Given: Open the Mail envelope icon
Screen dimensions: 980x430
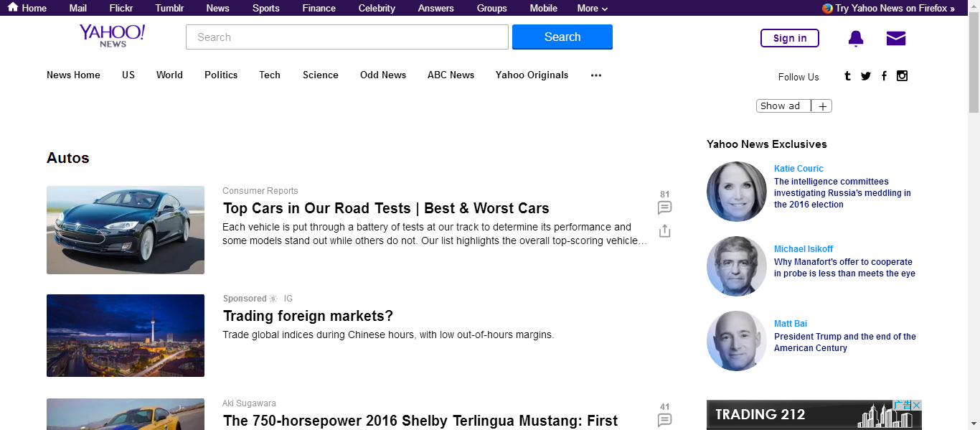Looking at the screenshot, I should (896, 39).
